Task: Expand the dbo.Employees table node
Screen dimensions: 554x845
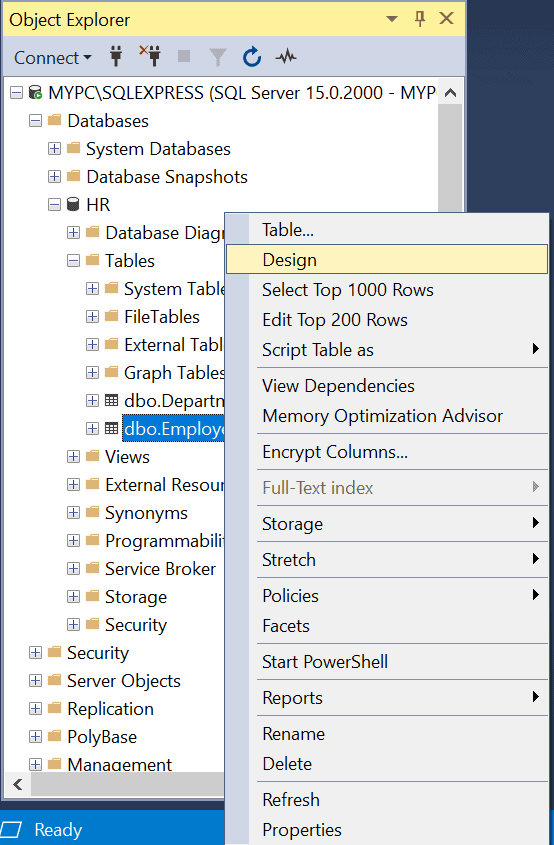Action: point(92,429)
